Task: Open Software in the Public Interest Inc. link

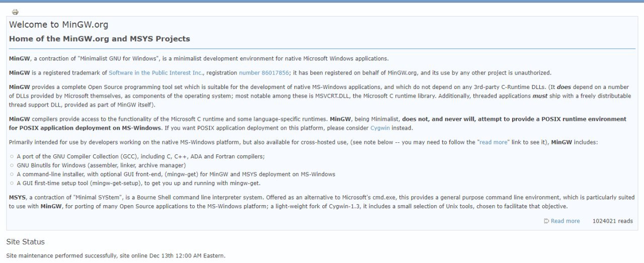Action: coord(156,73)
